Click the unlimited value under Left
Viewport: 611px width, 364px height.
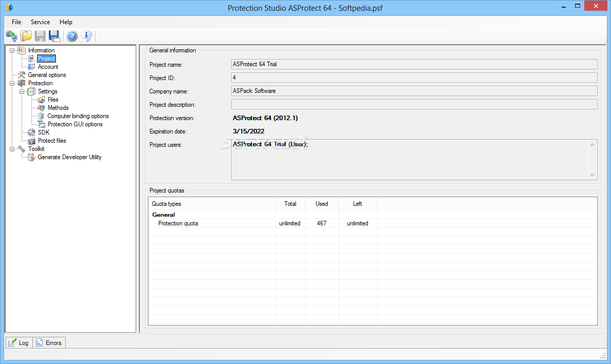tap(358, 223)
